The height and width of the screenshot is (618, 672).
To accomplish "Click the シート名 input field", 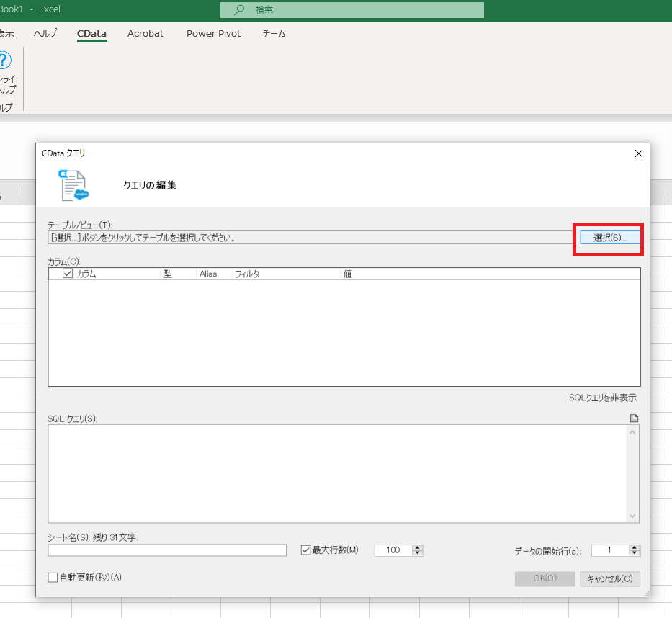I will 167,550.
